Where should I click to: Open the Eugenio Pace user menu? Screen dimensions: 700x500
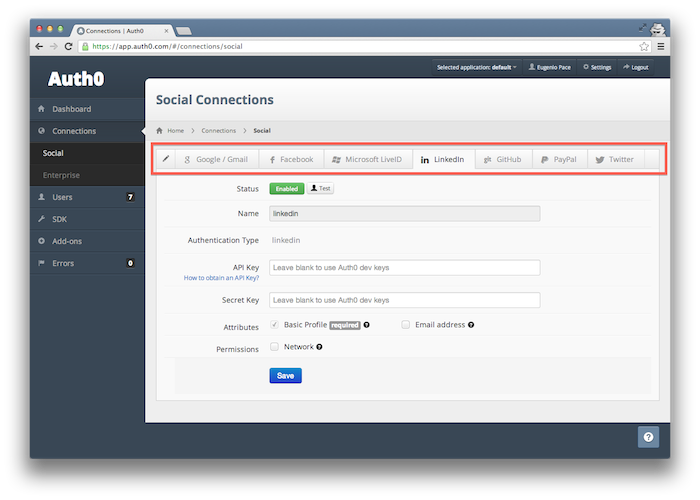[x=550, y=67]
